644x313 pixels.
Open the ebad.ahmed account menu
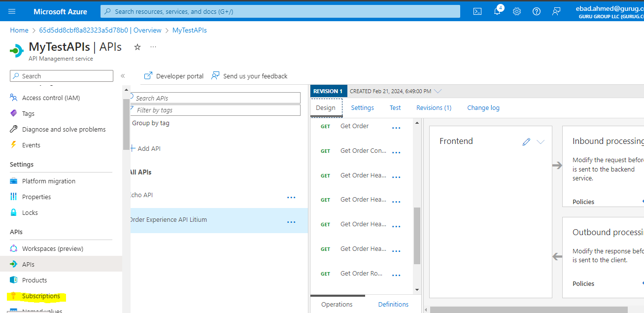point(610,11)
